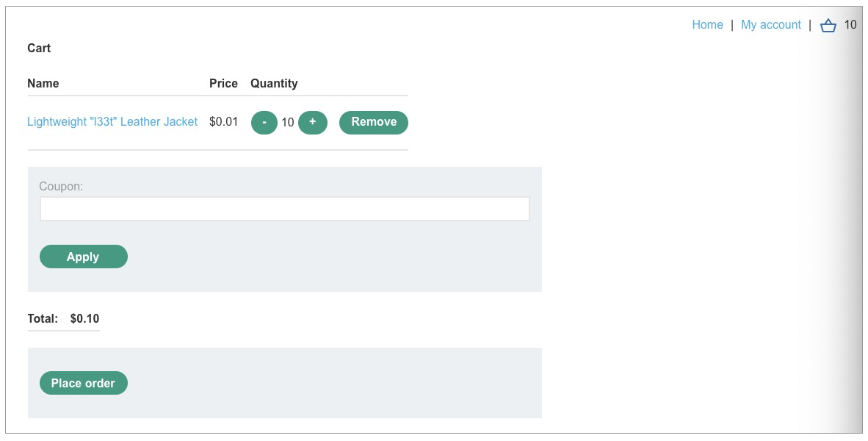Open the shopping basket icon

pos(828,26)
